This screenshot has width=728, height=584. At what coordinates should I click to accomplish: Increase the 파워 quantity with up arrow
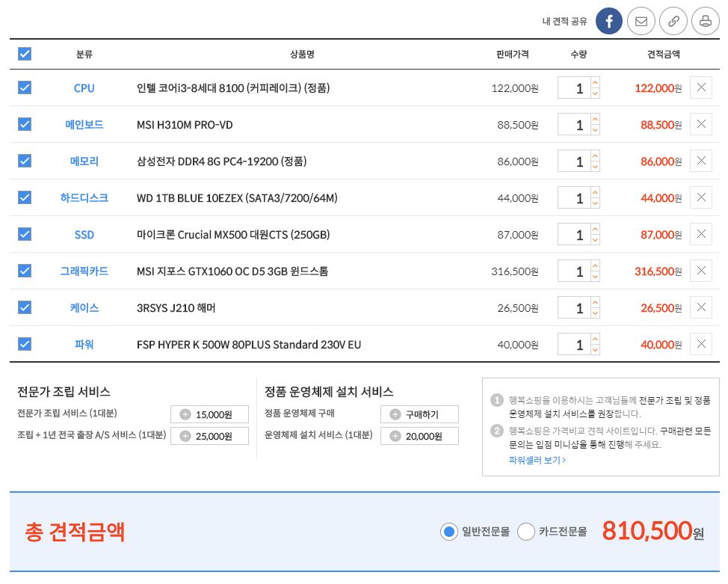pos(595,339)
